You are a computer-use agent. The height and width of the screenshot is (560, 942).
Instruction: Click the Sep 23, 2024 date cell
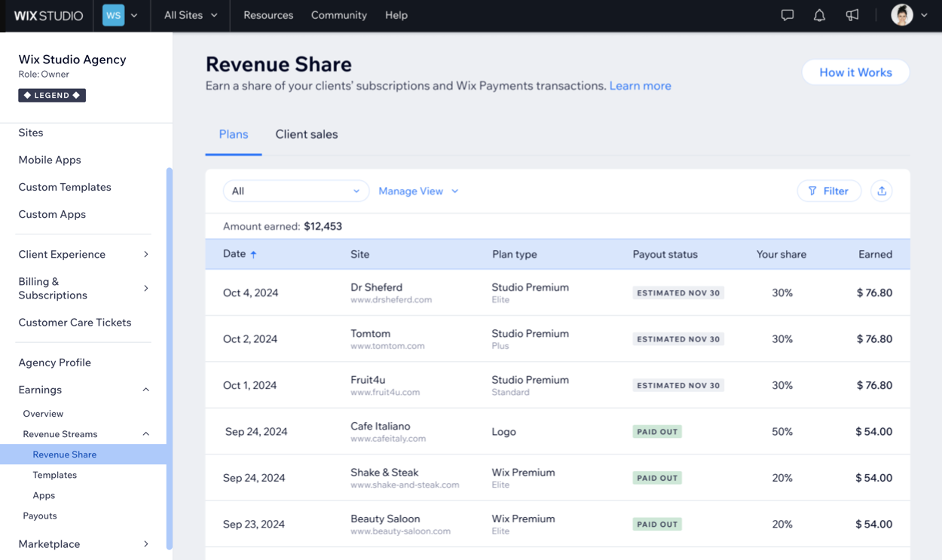(x=254, y=525)
